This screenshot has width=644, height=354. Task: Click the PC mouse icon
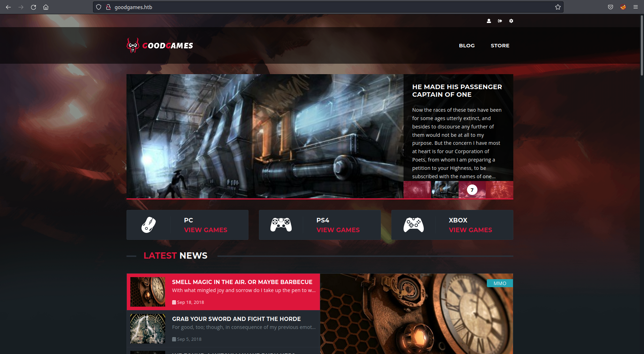(x=149, y=225)
